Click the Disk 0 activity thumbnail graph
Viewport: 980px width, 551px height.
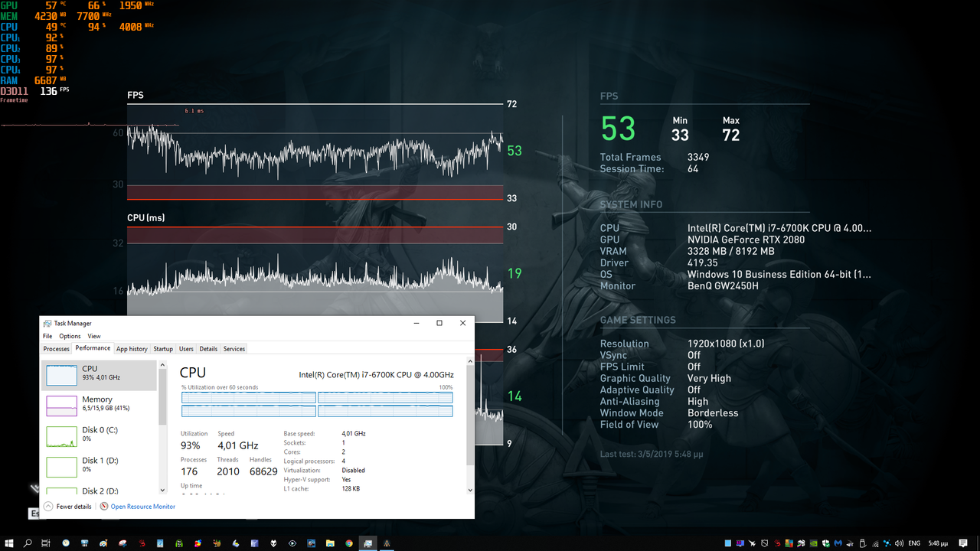point(61,436)
